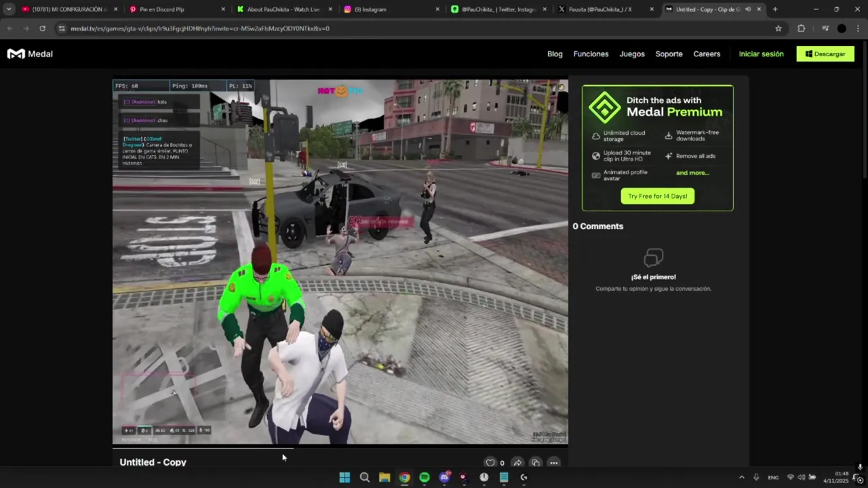The width and height of the screenshot is (868, 488).
Task: Click Try Free for 14 Days button
Action: [x=657, y=197]
